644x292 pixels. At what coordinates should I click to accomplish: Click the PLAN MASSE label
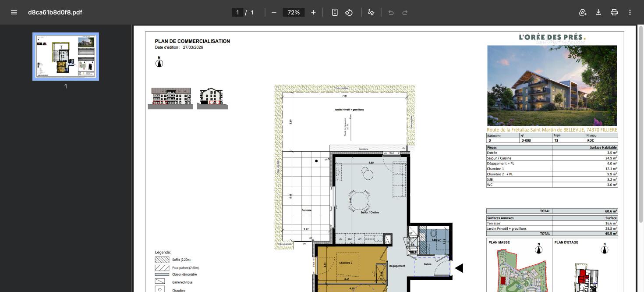pos(499,242)
